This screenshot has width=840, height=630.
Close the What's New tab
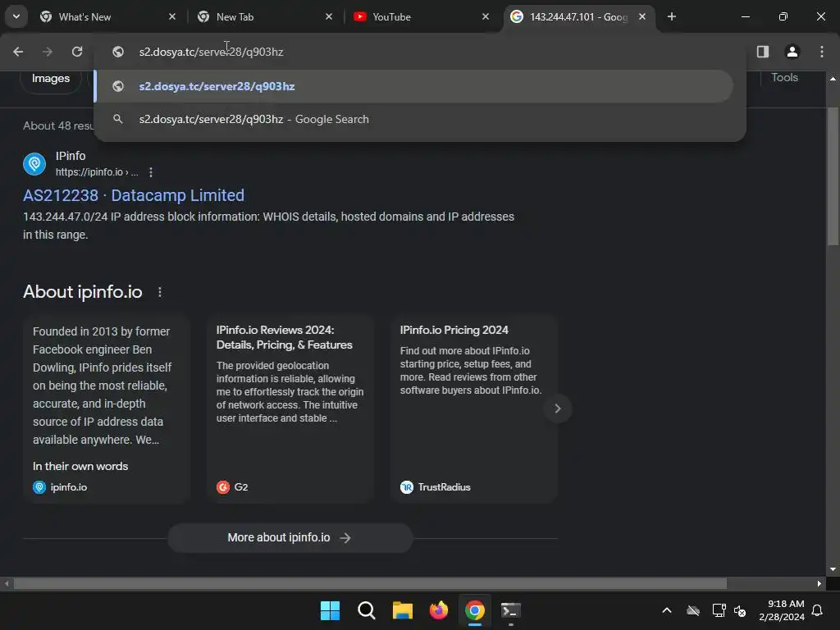[172, 16]
